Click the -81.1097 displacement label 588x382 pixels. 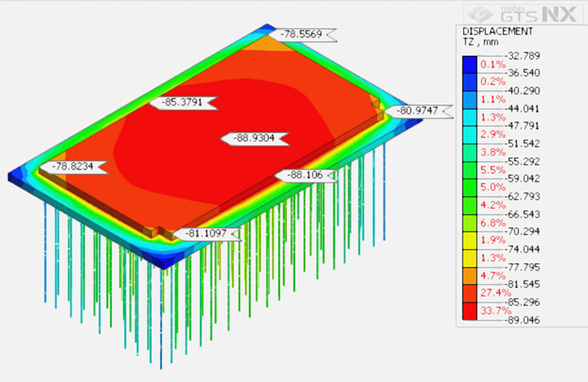(x=207, y=234)
